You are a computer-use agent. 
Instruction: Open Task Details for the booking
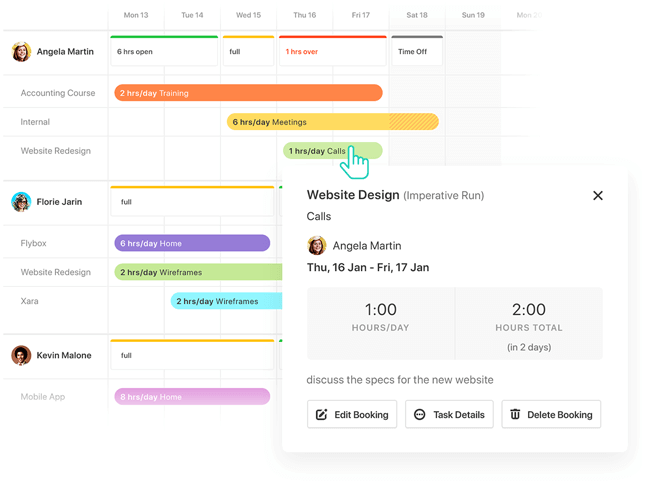(449, 414)
